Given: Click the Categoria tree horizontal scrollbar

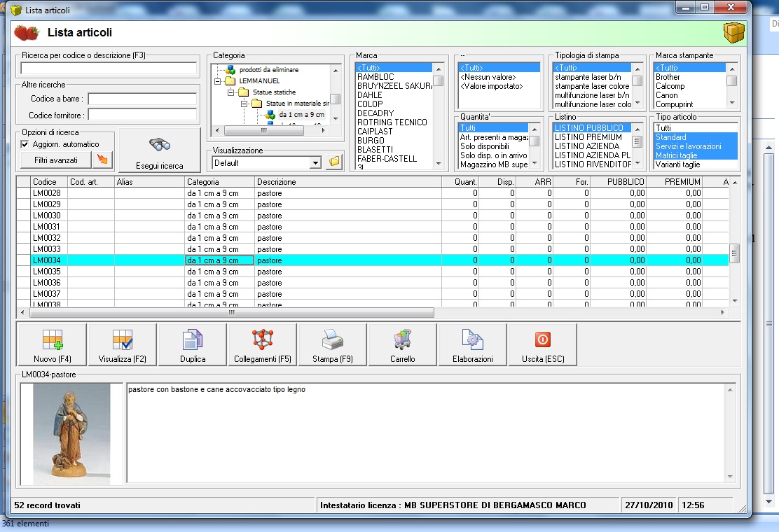Looking at the screenshot, I should click(x=264, y=130).
